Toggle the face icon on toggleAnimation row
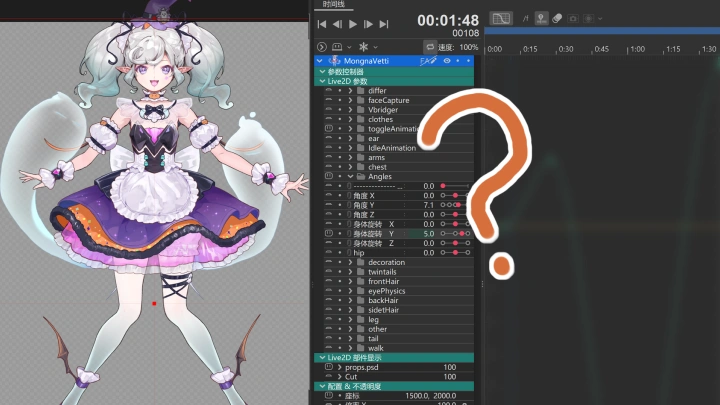The width and height of the screenshot is (720, 405). (x=329, y=129)
